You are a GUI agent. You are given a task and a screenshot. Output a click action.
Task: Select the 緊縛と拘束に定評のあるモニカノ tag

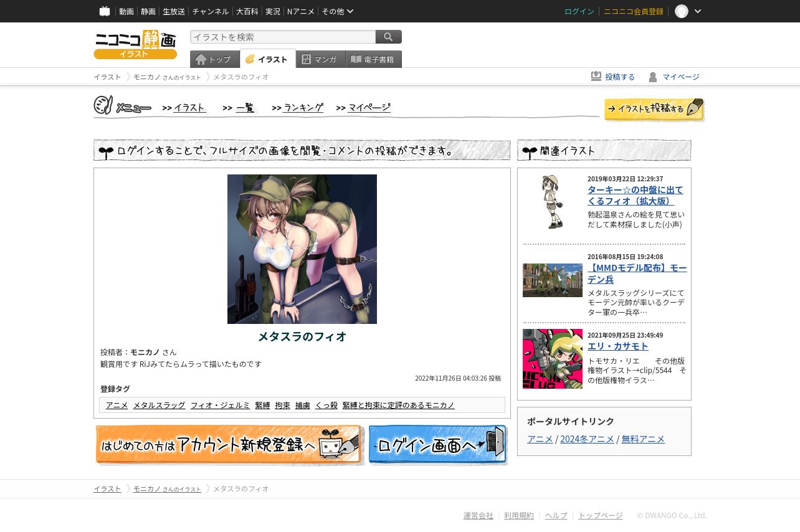pyautogui.click(x=398, y=405)
